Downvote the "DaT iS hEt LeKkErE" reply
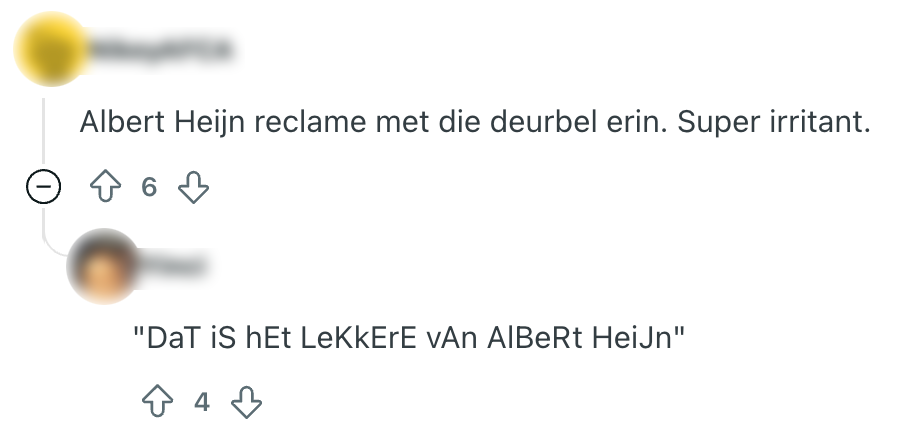The width and height of the screenshot is (904, 432). click(246, 402)
